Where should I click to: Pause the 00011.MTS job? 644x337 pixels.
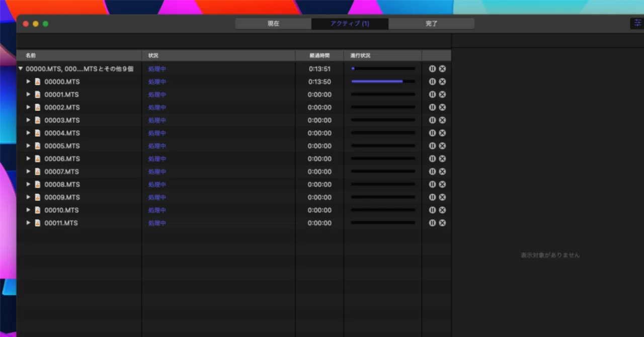[x=432, y=223]
